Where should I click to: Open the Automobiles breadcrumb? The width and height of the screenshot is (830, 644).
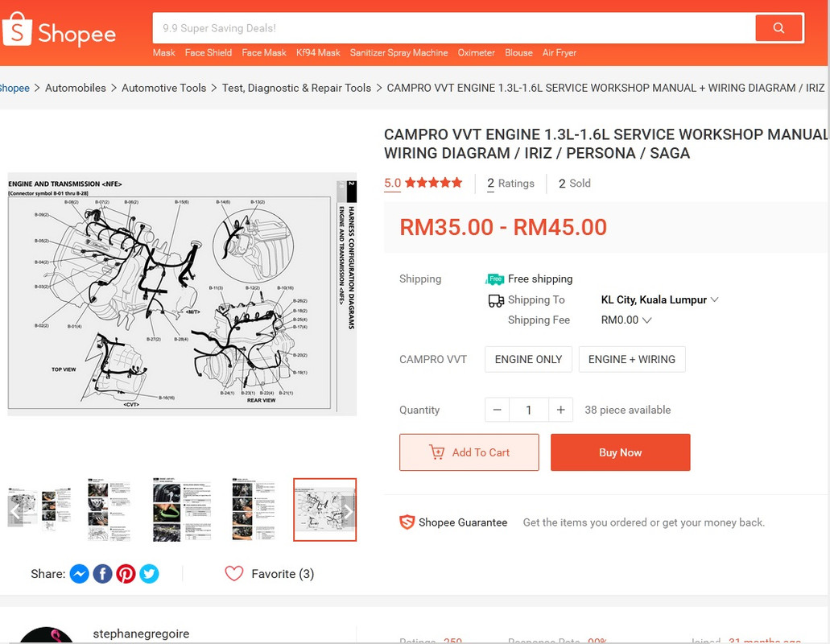pyautogui.click(x=75, y=88)
